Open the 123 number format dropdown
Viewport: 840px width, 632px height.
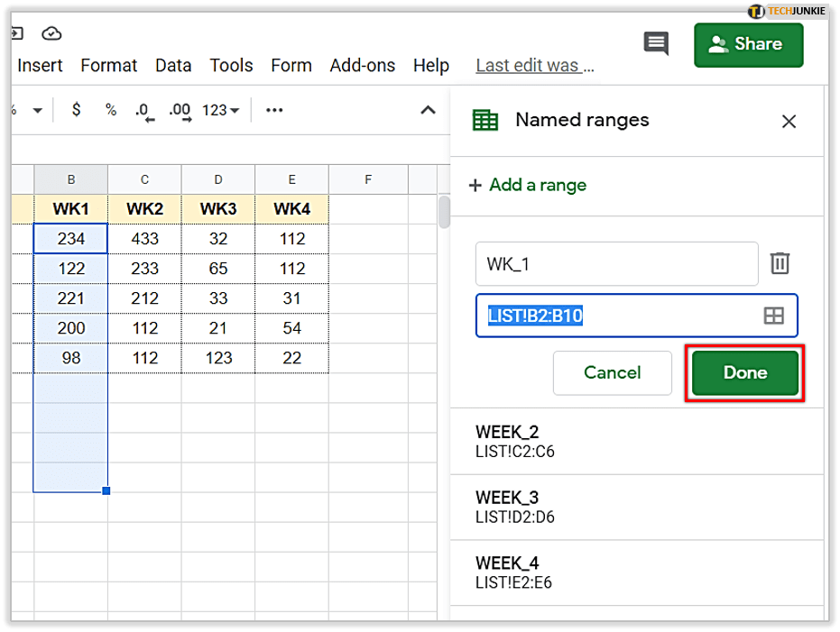point(220,111)
